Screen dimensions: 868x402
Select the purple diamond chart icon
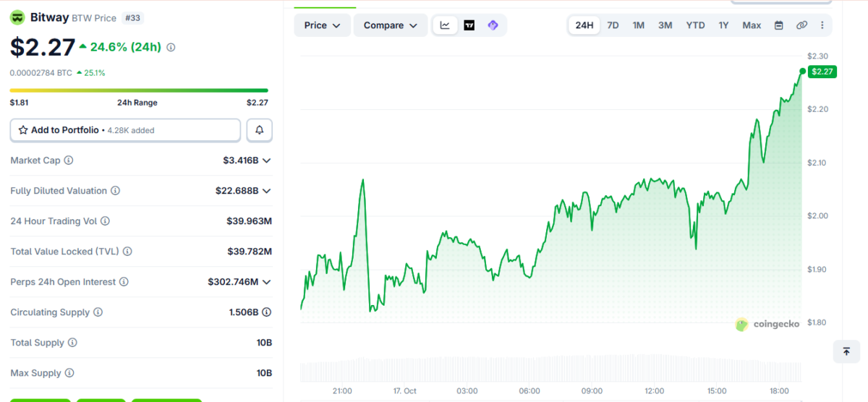coord(493,25)
